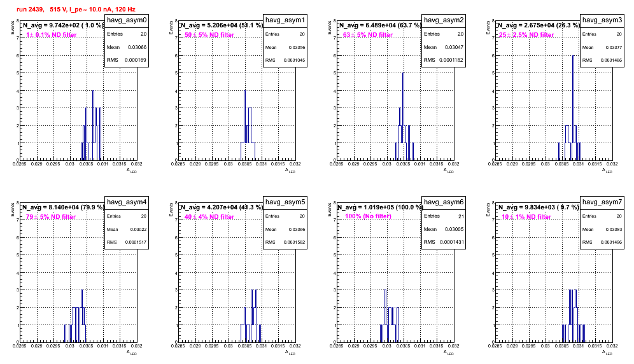634x364 pixels.
Task: Click the N_avg = 2.675e+04 label
Action: pyautogui.click(x=538, y=25)
